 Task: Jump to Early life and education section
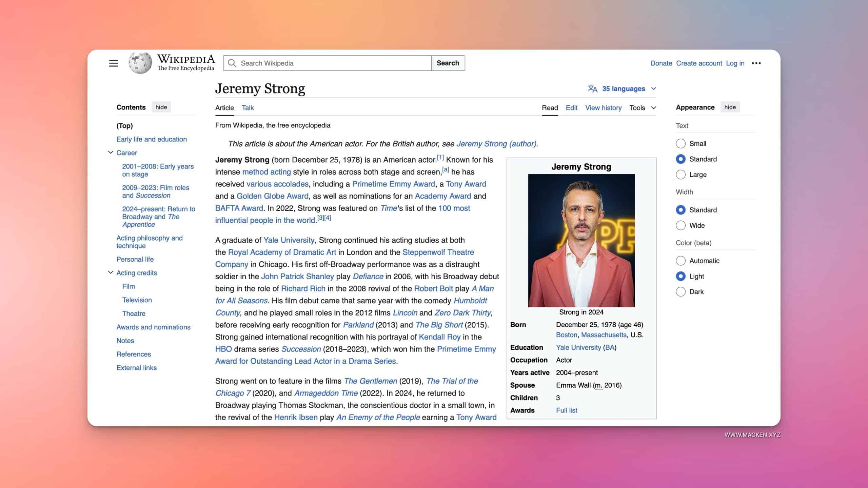coord(152,139)
